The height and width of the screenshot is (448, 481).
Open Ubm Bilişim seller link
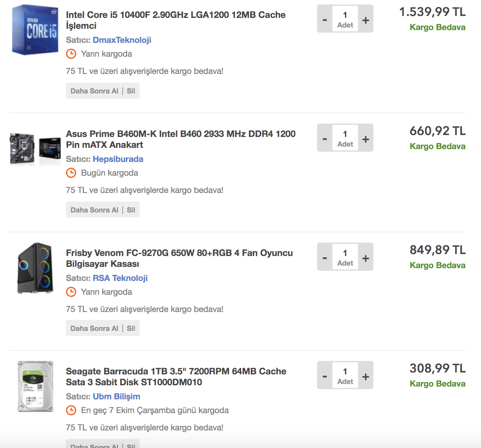point(117,396)
